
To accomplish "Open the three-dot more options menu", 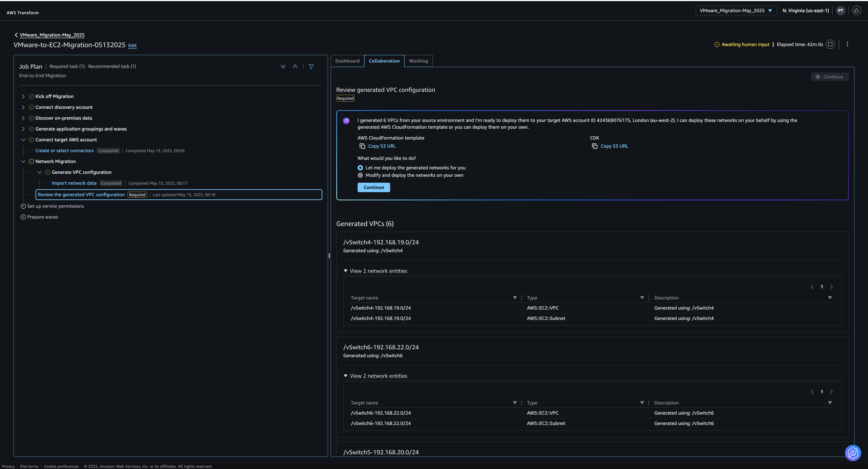I will click(x=847, y=44).
